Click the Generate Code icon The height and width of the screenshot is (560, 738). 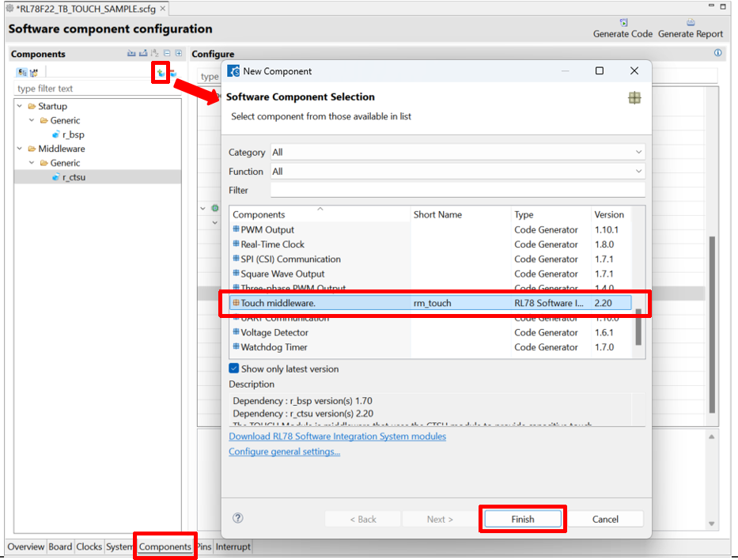pos(623,23)
